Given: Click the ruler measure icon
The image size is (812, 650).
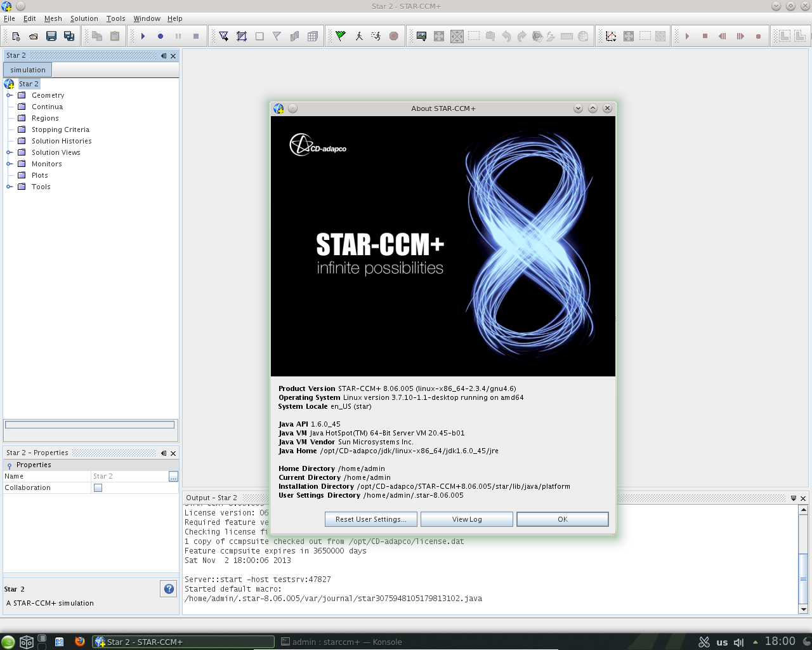Looking at the screenshot, I should [x=566, y=36].
